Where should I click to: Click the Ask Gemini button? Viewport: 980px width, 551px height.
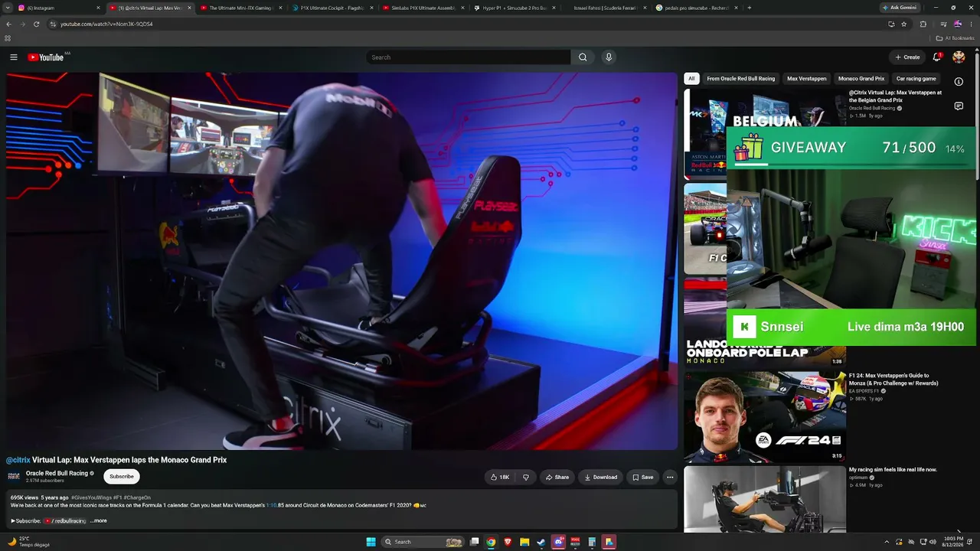pyautogui.click(x=900, y=8)
